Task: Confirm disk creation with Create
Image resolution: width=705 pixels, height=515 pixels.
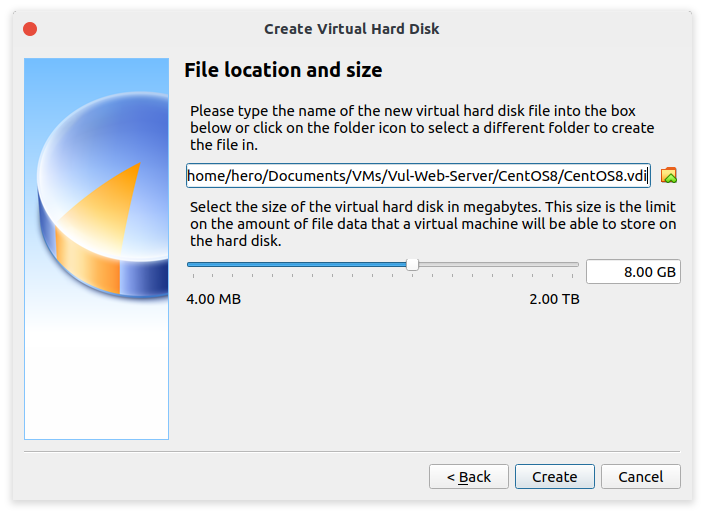Action: [554, 476]
